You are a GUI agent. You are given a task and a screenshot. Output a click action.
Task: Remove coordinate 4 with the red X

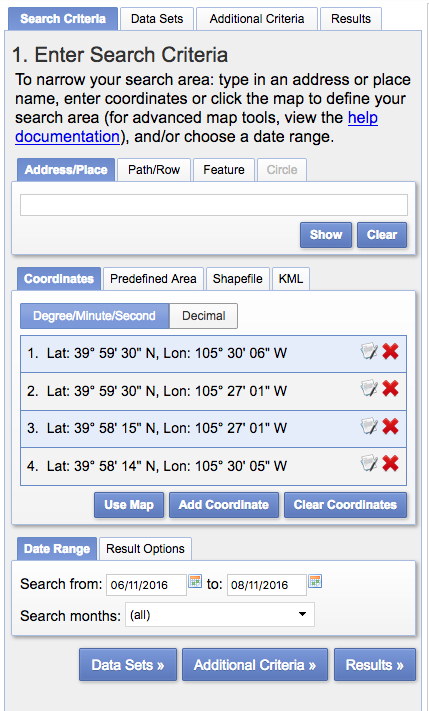[x=390, y=463]
